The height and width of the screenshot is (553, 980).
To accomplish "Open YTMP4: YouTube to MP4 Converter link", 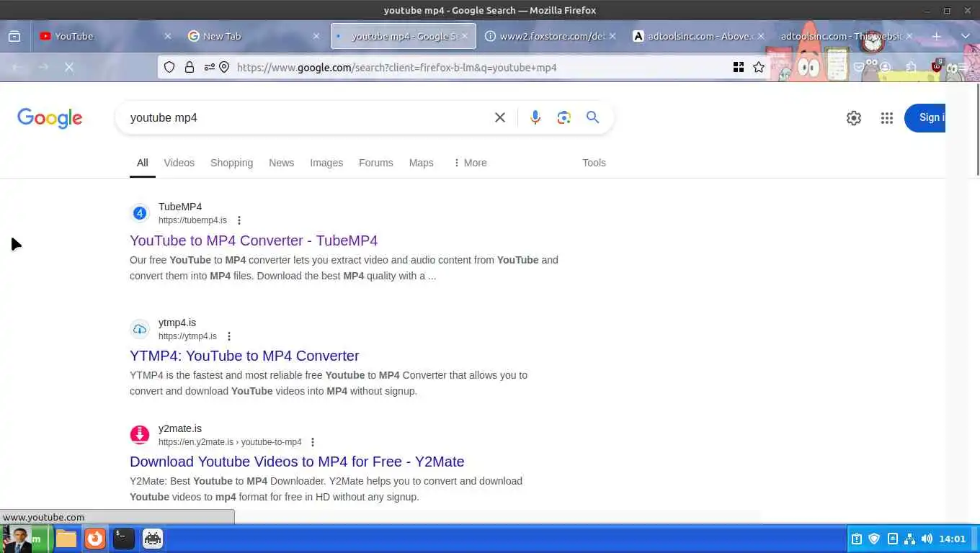I will [244, 356].
